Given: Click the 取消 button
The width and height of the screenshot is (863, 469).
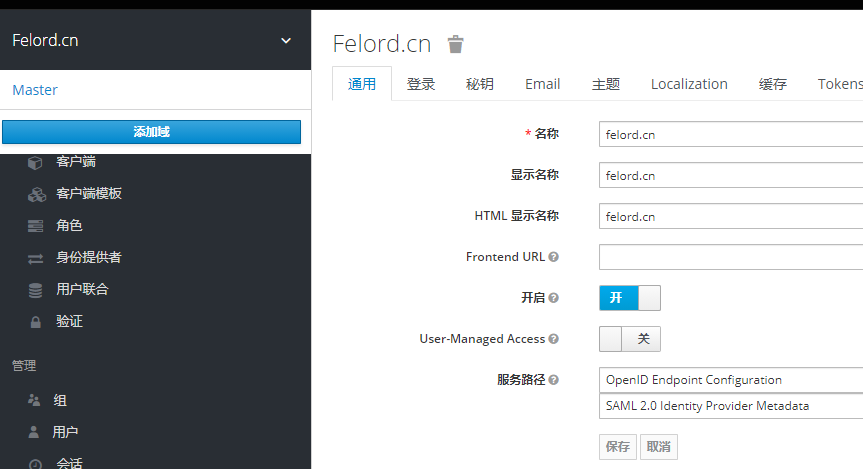Looking at the screenshot, I should coord(659,446).
